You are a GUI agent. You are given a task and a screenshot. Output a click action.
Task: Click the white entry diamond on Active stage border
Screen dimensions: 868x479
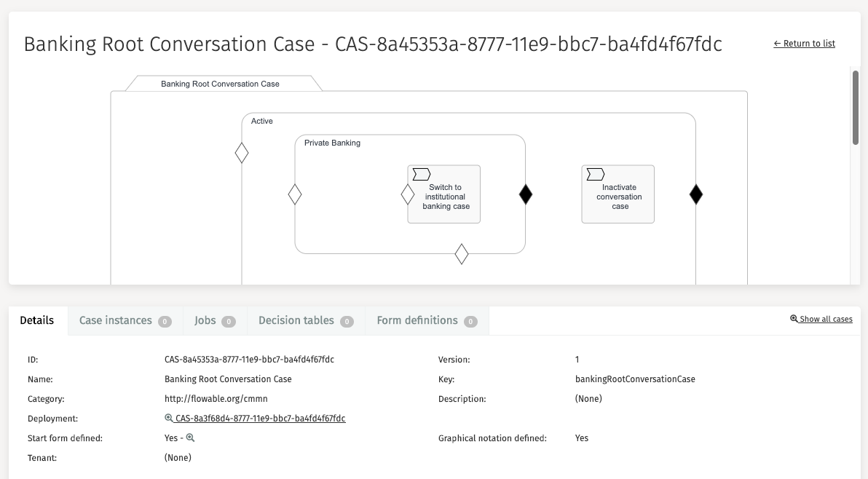click(x=242, y=153)
